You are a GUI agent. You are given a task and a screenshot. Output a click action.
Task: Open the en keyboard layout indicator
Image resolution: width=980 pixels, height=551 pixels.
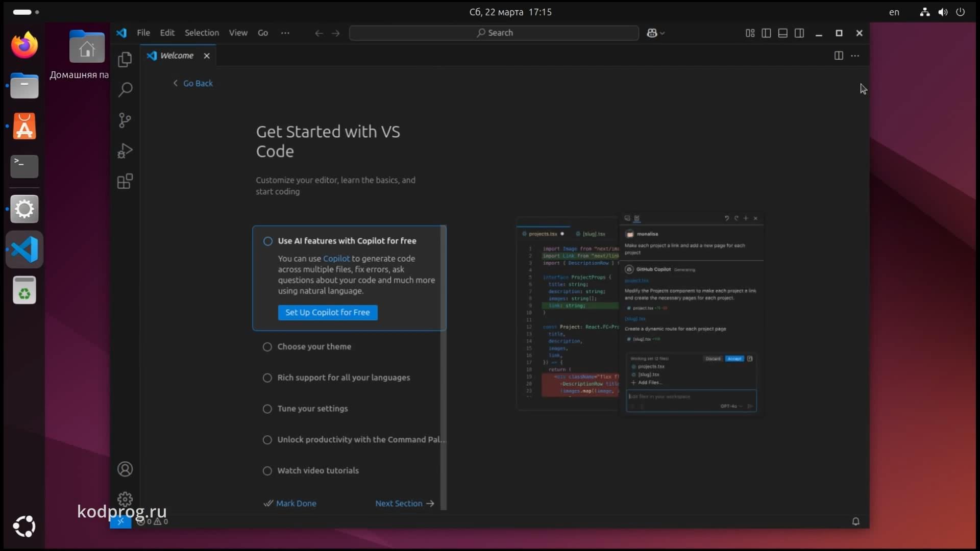click(894, 12)
